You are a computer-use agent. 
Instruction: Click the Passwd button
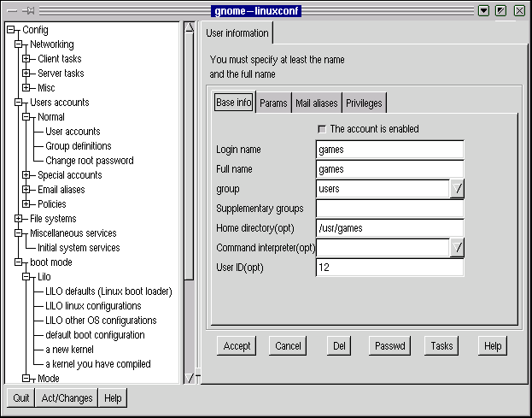(x=391, y=346)
